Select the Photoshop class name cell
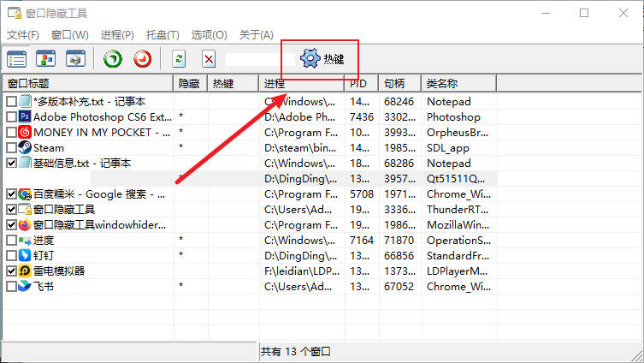Image resolution: width=644 pixels, height=363 pixels. (x=453, y=117)
